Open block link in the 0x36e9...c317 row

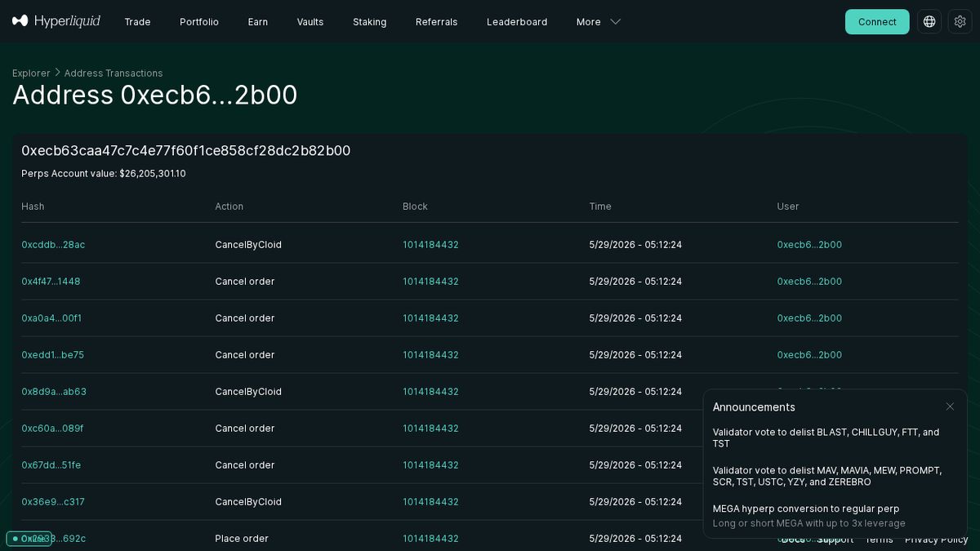pyautogui.click(x=430, y=502)
